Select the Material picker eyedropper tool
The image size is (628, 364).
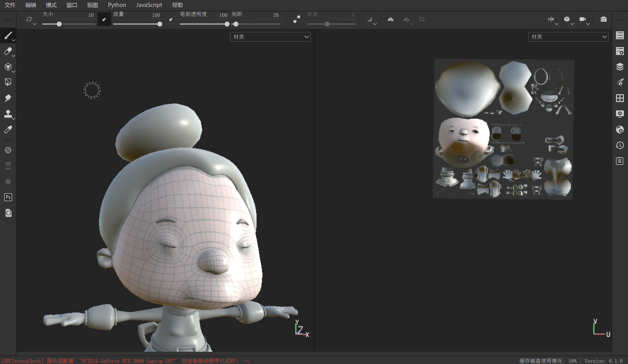[8, 130]
